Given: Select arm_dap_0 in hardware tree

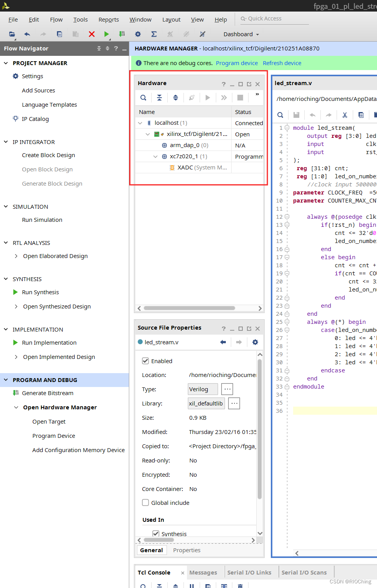Looking at the screenshot, I should (199, 145).
